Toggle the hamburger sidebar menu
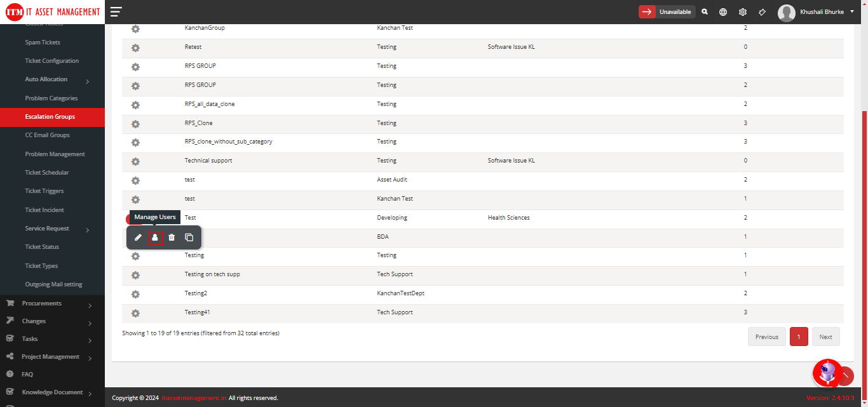Viewport: 868px width, 407px height. (116, 12)
